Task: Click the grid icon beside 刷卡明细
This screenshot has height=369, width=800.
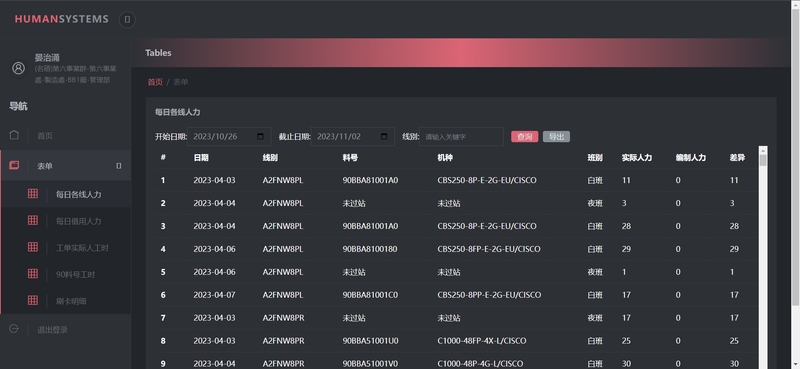Action: (33, 300)
